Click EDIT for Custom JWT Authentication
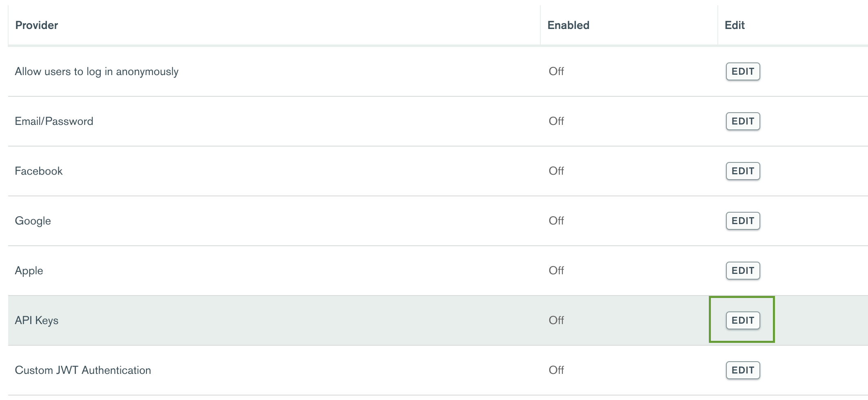This screenshot has width=868, height=400. pos(742,370)
